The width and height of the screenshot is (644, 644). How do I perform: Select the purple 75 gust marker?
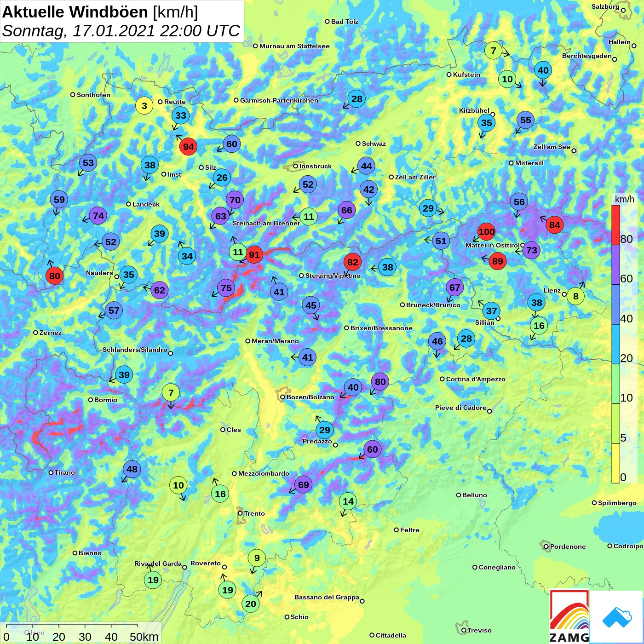(x=226, y=288)
